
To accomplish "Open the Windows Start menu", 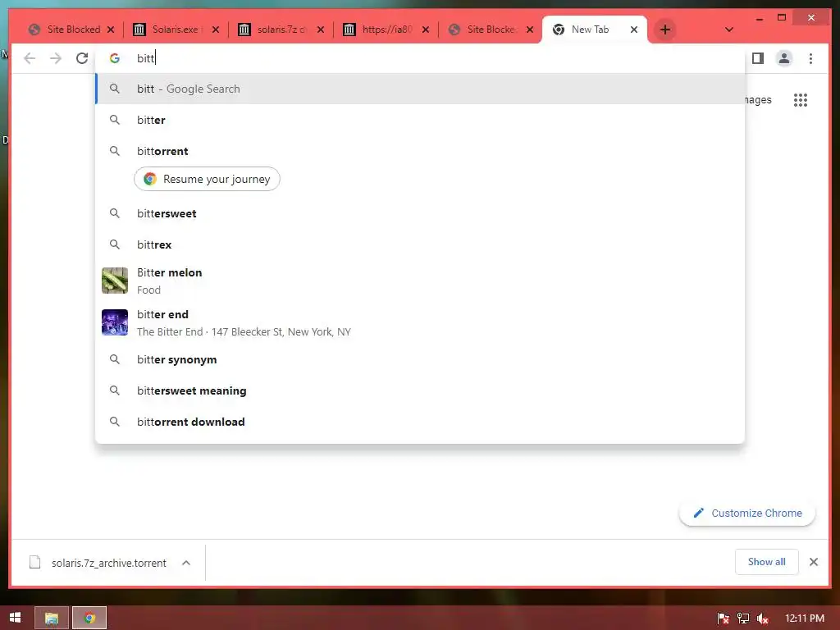I will point(15,618).
